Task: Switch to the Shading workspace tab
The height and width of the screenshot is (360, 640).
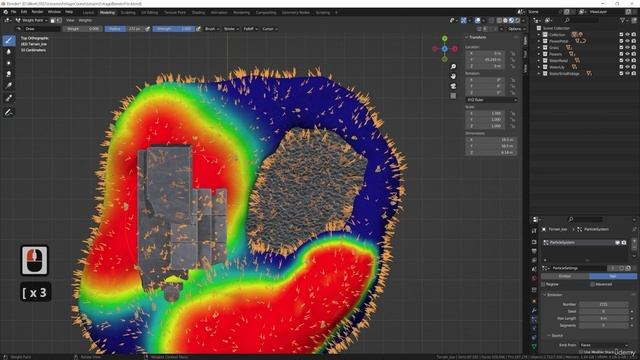Action: pos(198,13)
